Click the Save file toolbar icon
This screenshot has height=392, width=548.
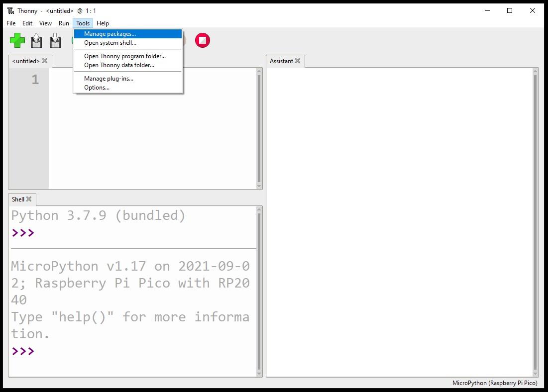tap(55, 40)
